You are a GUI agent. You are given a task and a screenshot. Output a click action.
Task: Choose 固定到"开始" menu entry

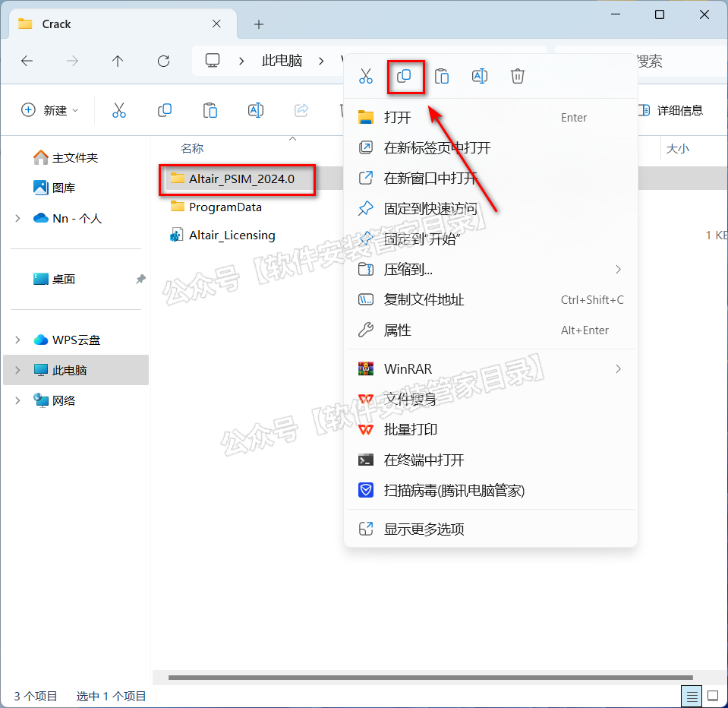pos(490,239)
